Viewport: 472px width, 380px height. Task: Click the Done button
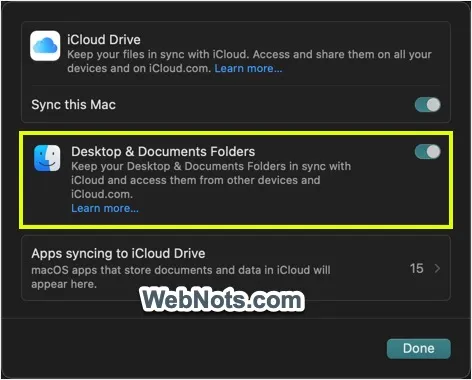419,349
